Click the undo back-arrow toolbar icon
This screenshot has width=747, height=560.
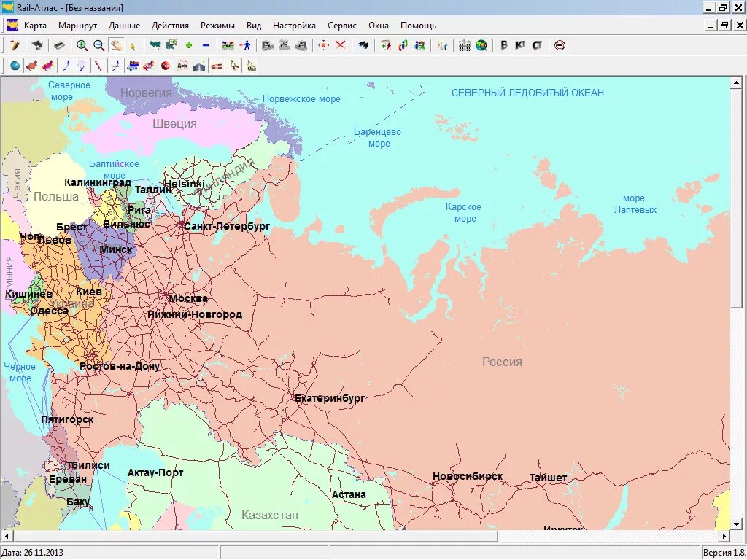point(37,45)
